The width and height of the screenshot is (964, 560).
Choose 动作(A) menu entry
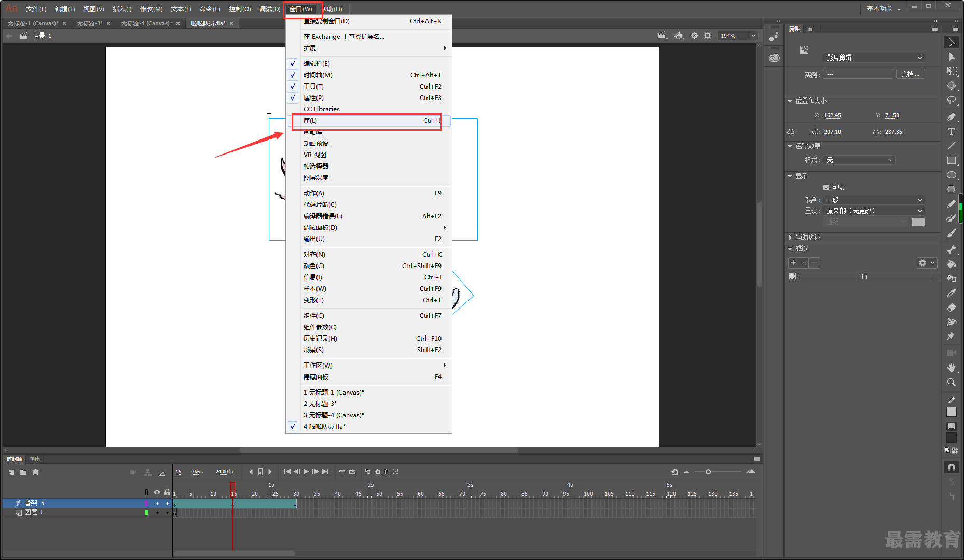[368, 193]
